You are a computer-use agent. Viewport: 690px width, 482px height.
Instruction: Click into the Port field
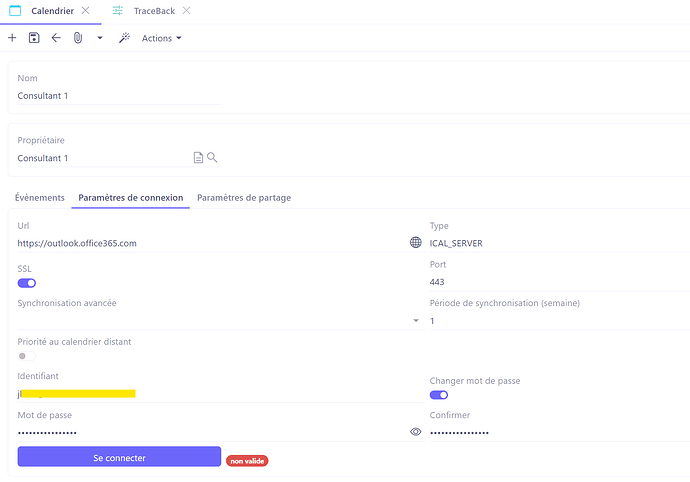tap(550, 282)
